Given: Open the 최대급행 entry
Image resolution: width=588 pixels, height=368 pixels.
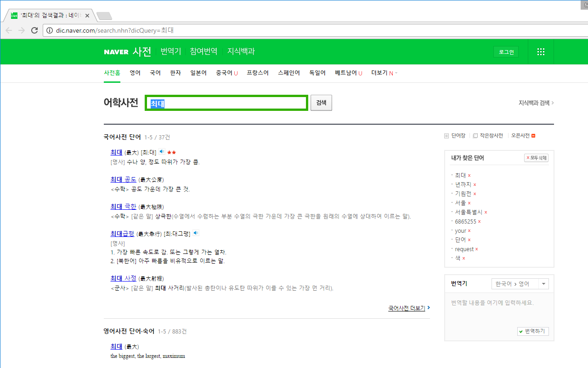Looking at the screenshot, I should click(122, 233).
